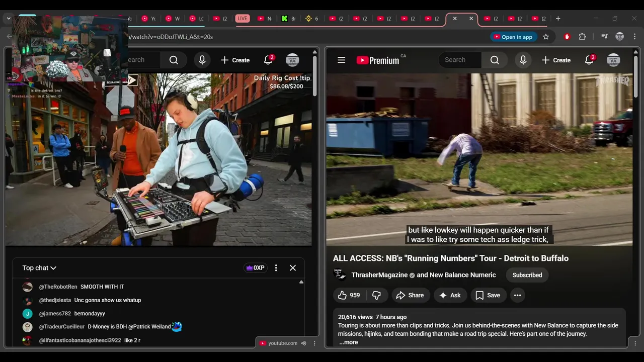644x362 pixels.
Task: Click Open in app in address bar
Action: [x=513, y=37]
